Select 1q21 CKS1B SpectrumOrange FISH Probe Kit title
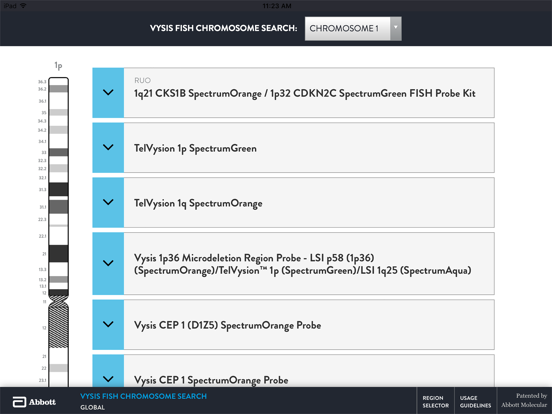552x414 pixels. point(305,94)
